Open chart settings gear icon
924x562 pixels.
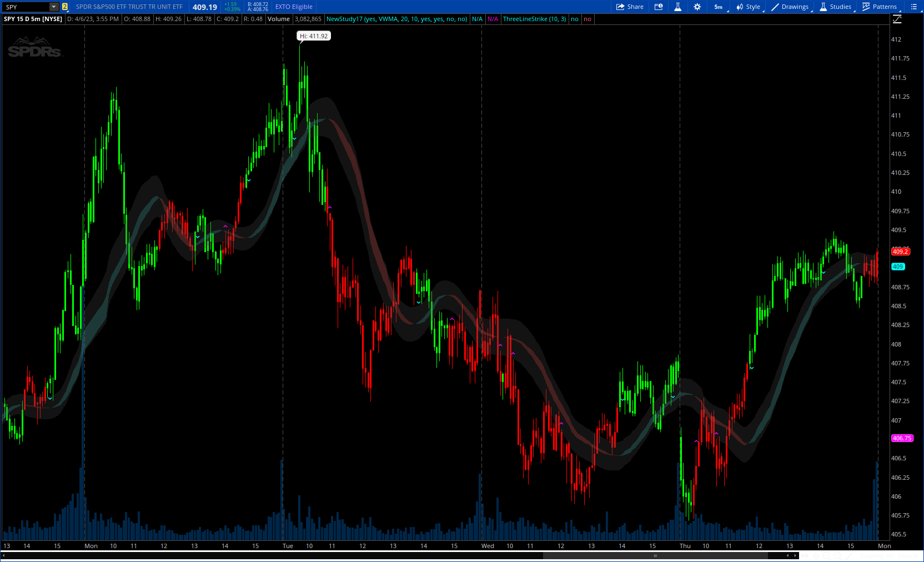(x=697, y=7)
